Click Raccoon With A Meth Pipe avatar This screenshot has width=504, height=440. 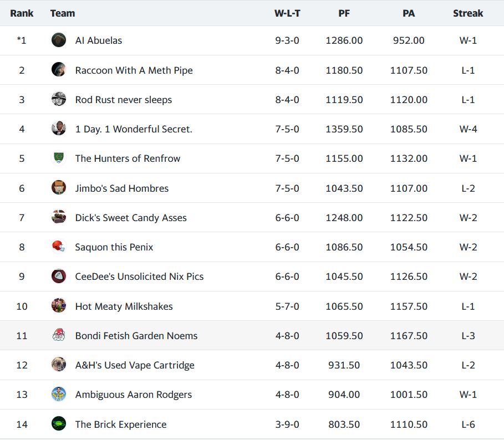[x=59, y=70]
